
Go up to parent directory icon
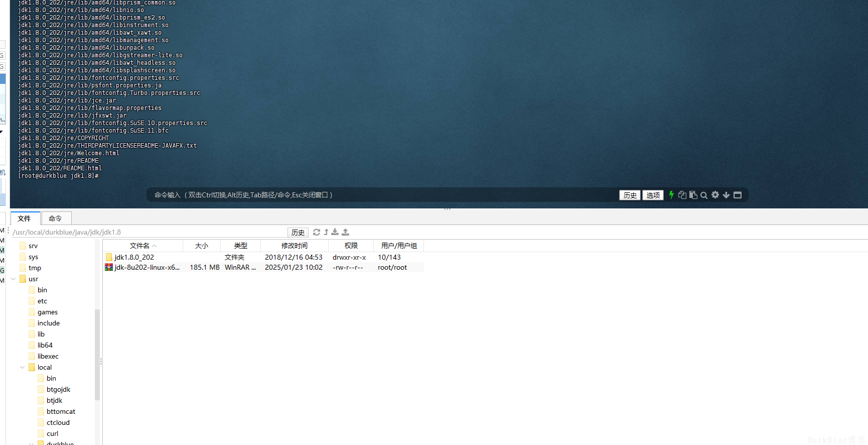tap(326, 232)
